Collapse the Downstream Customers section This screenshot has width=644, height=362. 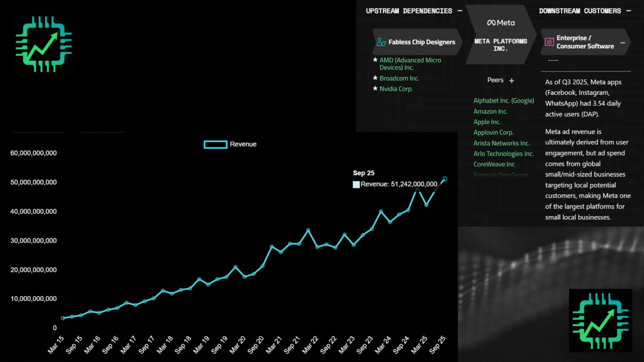(x=628, y=11)
